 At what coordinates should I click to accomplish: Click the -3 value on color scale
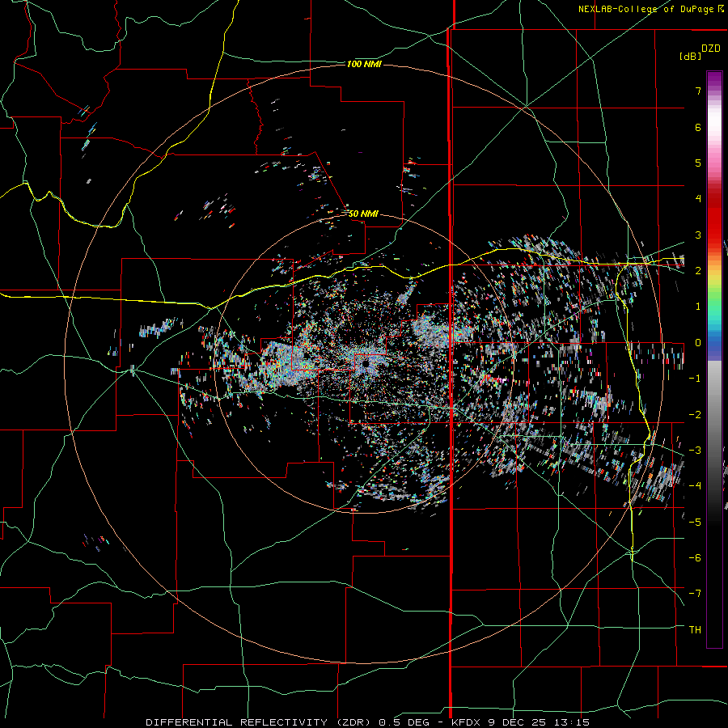[695, 451]
